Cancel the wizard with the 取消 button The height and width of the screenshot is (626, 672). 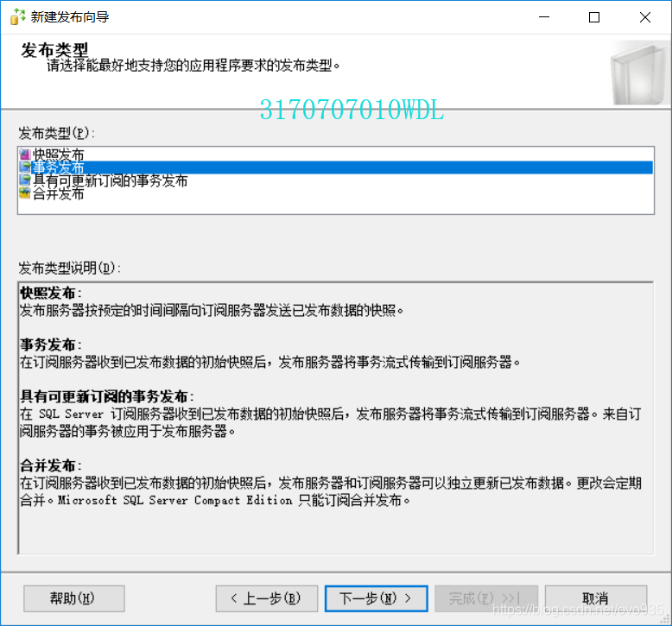point(596,598)
